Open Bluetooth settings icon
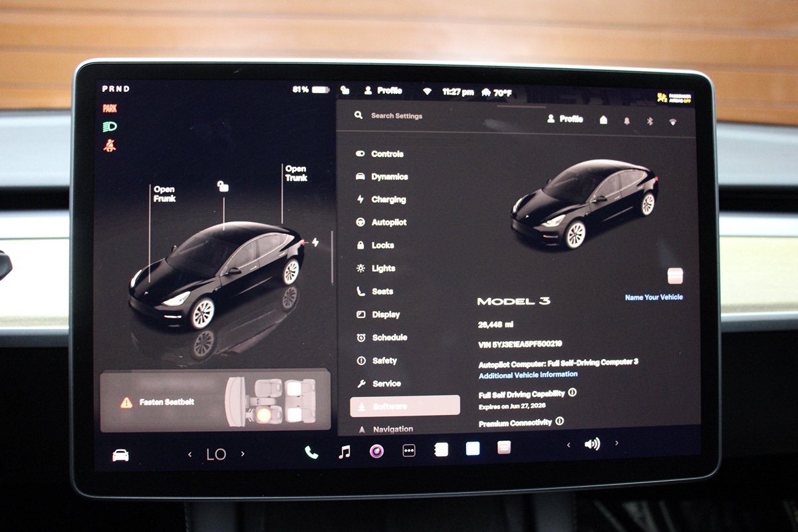Screen dimensions: 798x532 point(650,121)
